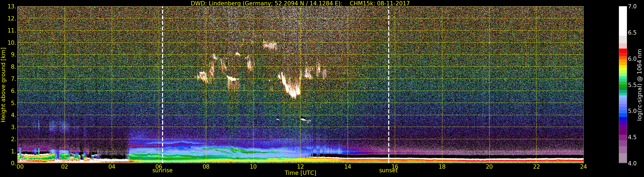Click the 'sunset' label below the time axis
Image resolution: width=644 pixels, height=177 pixels.
[388, 170]
